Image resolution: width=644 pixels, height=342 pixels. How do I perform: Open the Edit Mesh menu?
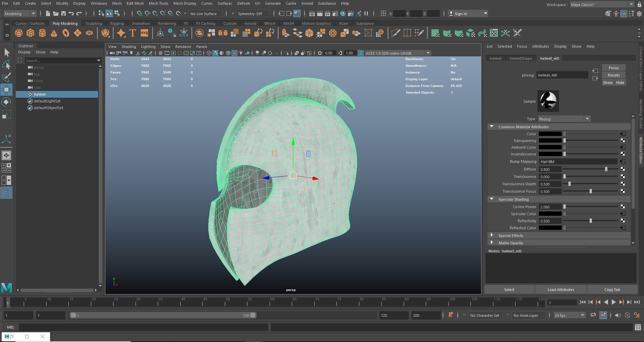point(135,3)
